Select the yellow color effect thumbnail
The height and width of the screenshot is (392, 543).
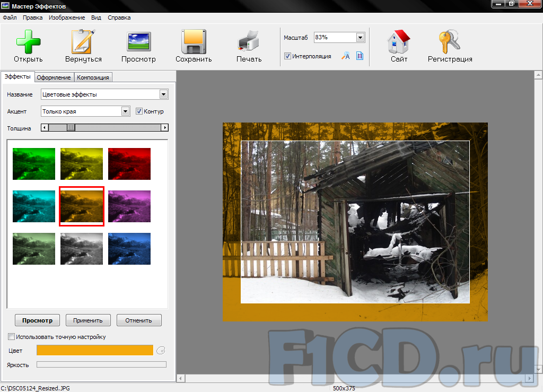pos(82,164)
